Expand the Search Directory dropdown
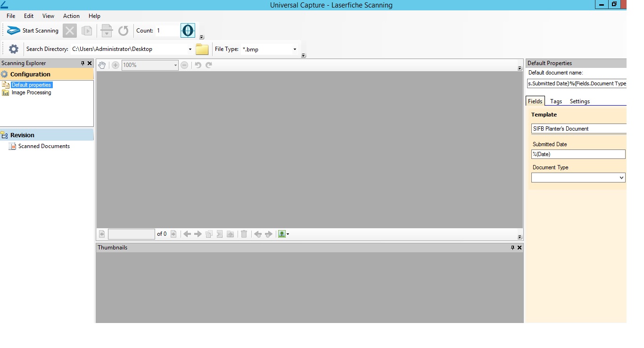 (190, 49)
